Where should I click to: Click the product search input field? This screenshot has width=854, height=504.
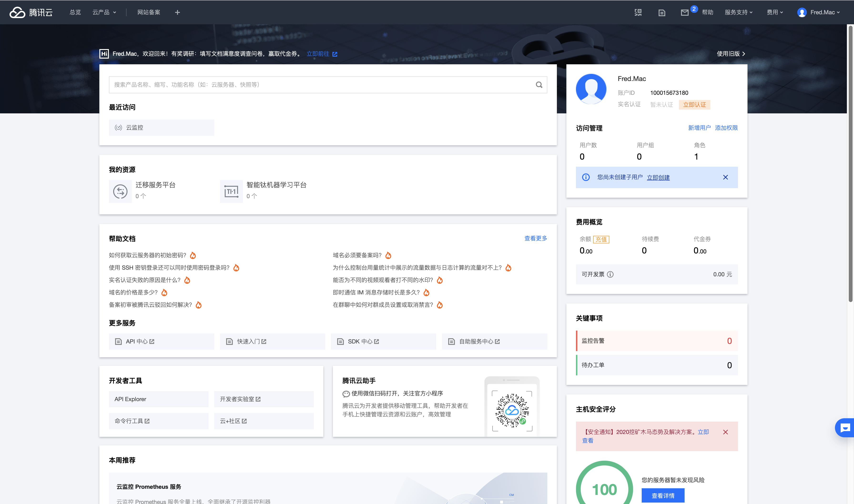pos(319,85)
